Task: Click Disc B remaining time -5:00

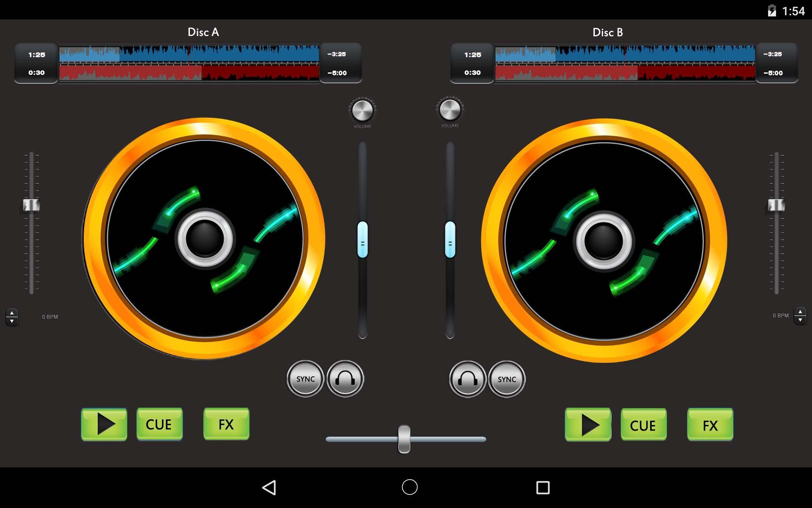Action: [773, 73]
